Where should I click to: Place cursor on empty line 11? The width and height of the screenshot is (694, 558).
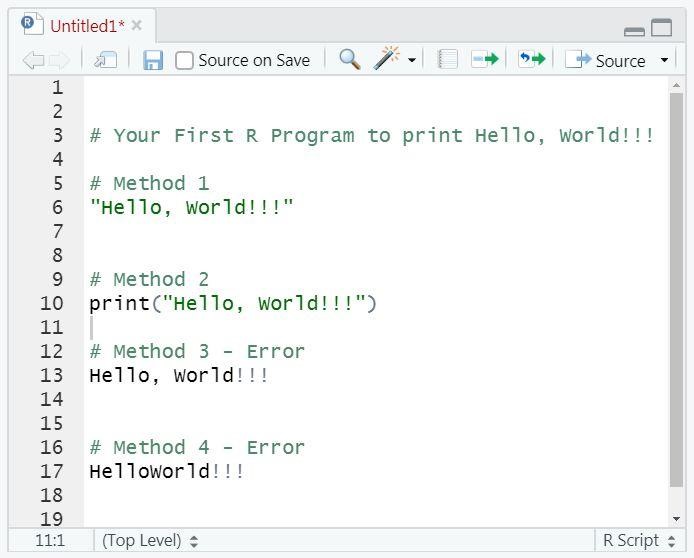click(376, 327)
